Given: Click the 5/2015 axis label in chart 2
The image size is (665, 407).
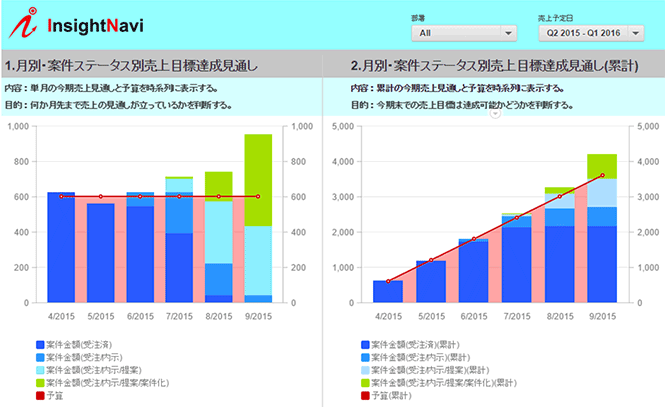Looking at the screenshot, I should pyautogui.click(x=431, y=316).
